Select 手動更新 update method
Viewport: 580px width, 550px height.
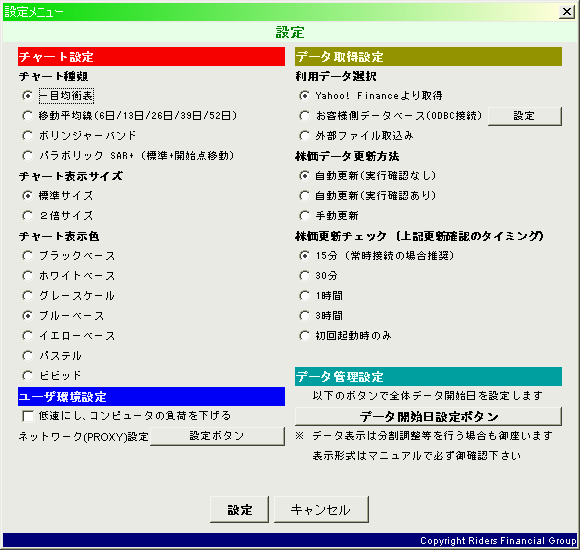304,216
